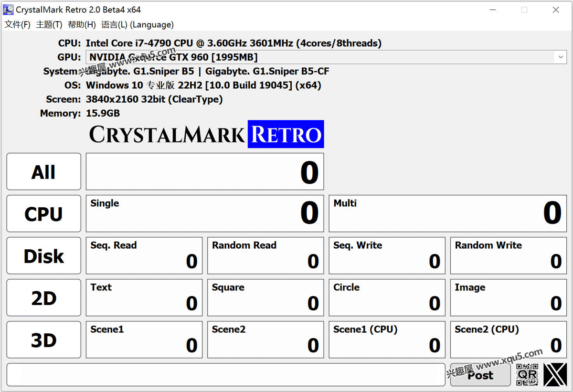Open the 帮助(H) menu
Screen dimensions: 573x392
point(82,25)
